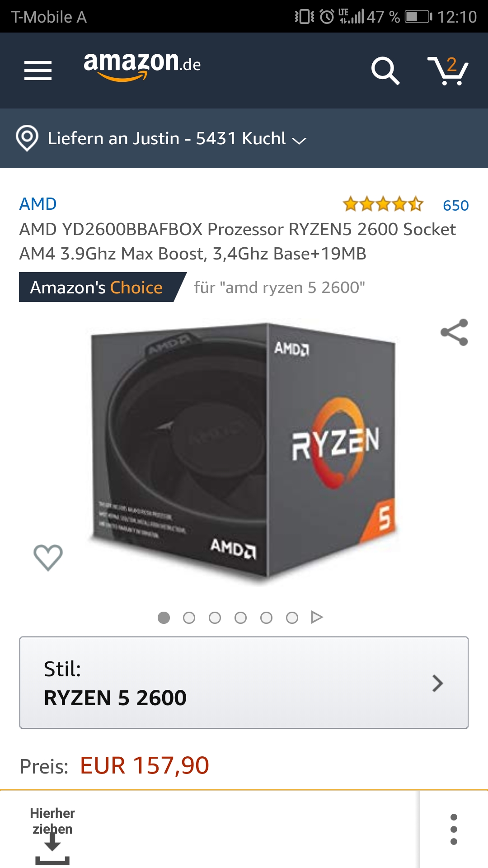488x868 pixels.
Task: Select the fourth image carousel dot
Action: pyautogui.click(x=240, y=618)
